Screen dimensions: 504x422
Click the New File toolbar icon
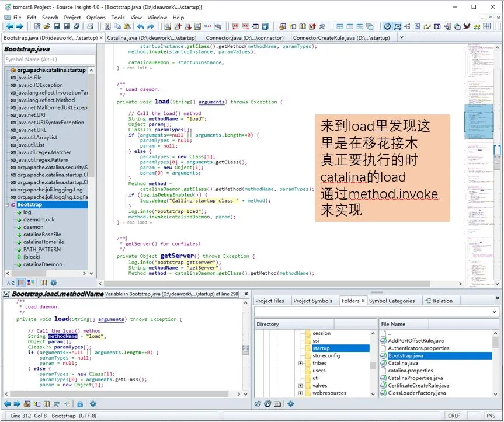(x=37, y=27)
